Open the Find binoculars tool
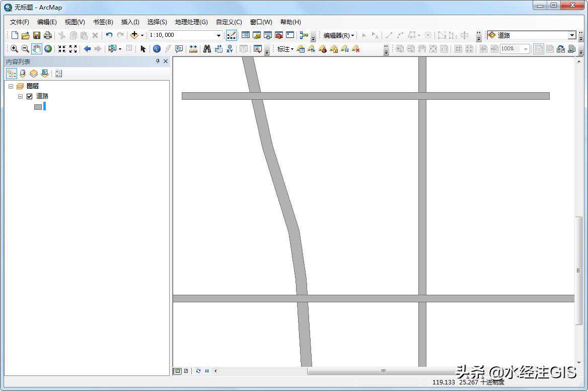The height and width of the screenshot is (391, 588). click(207, 49)
